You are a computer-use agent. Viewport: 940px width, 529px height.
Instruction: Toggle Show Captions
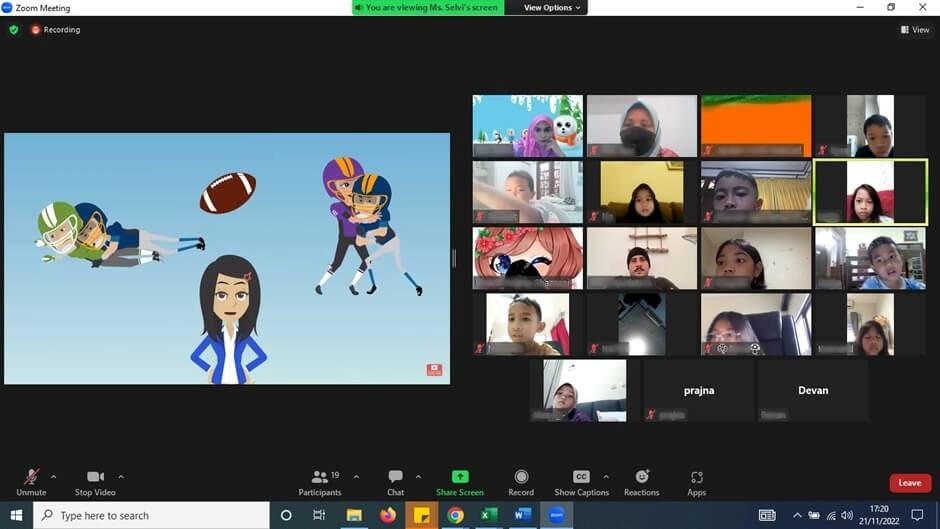(x=581, y=481)
